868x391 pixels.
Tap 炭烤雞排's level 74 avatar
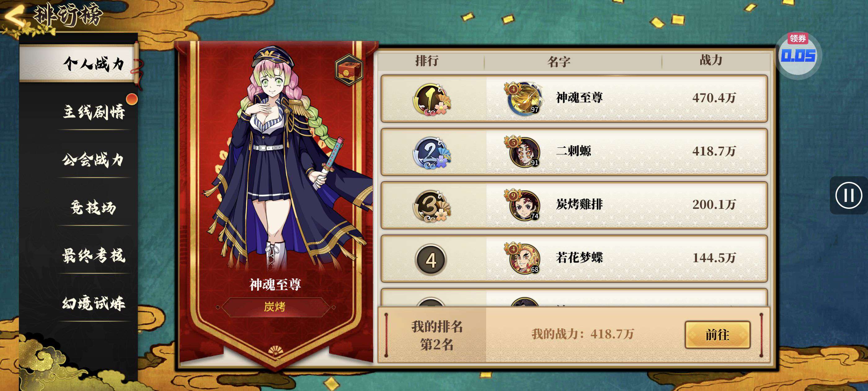click(x=523, y=205)
